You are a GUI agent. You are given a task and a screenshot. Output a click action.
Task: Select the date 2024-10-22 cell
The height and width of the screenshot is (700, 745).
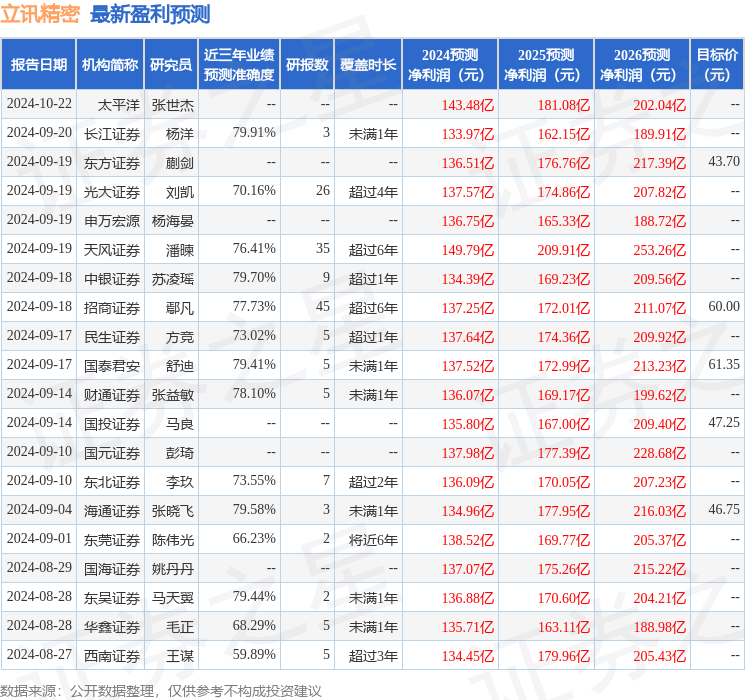tap(39, 104)
